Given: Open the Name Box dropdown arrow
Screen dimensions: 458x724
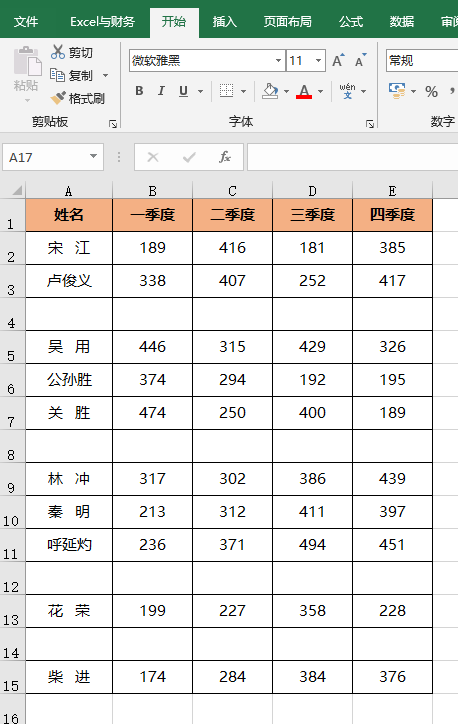Looking at the screenshot, I should [x=94, y=157].
